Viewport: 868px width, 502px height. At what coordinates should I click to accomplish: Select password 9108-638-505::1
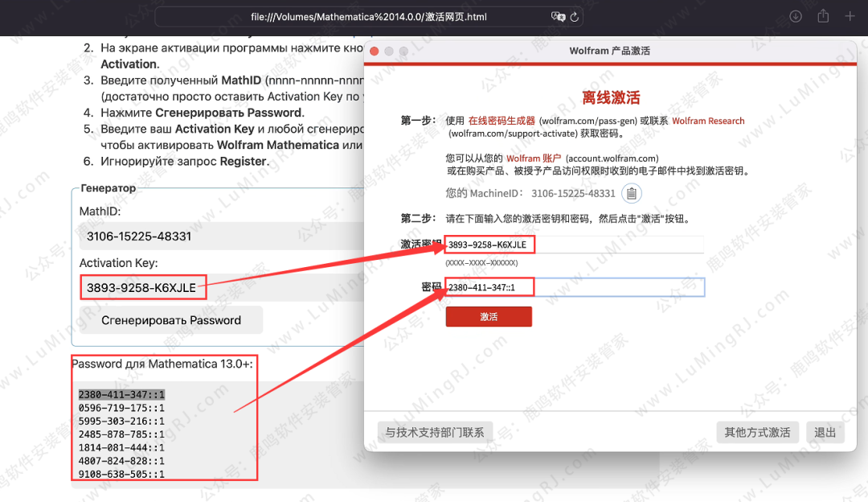(x=121, y=475)
